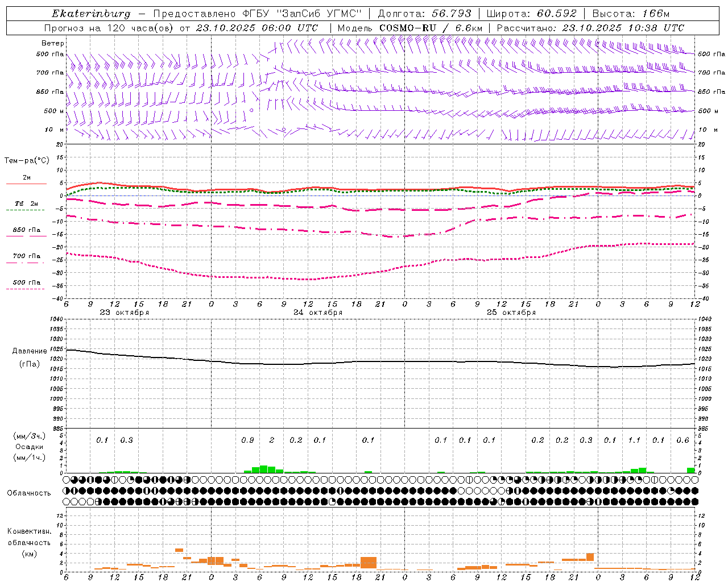The width and height of the screenshot is (728, 582).
Task: Click the "Тем-ра(°C)" panel label
Action: pyautogui.click(x=27, y=161)
